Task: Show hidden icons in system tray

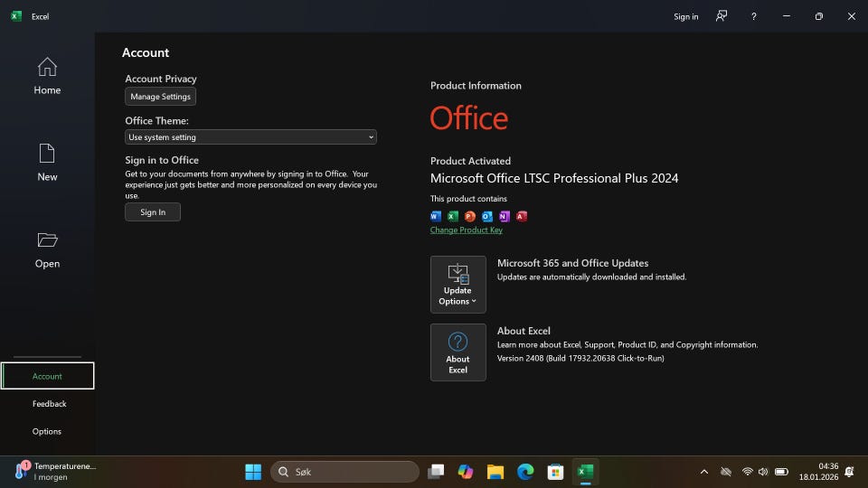Action: pyautogui.click(x=703, y=472)
